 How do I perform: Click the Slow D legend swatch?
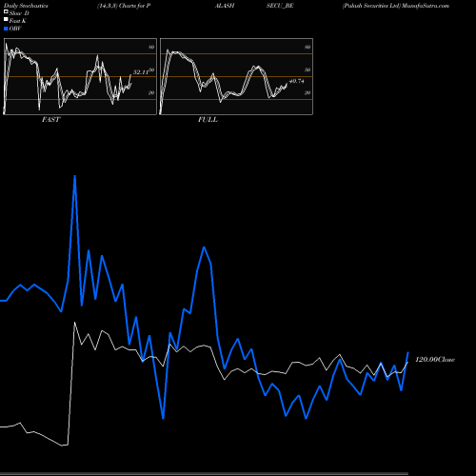coord(6,12)
